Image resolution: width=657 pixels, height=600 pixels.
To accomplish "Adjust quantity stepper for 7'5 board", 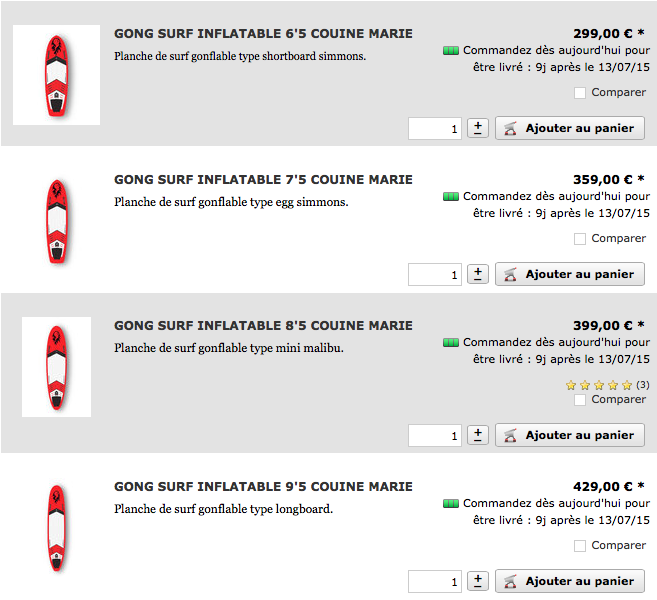I will click(x=478, y=274).
